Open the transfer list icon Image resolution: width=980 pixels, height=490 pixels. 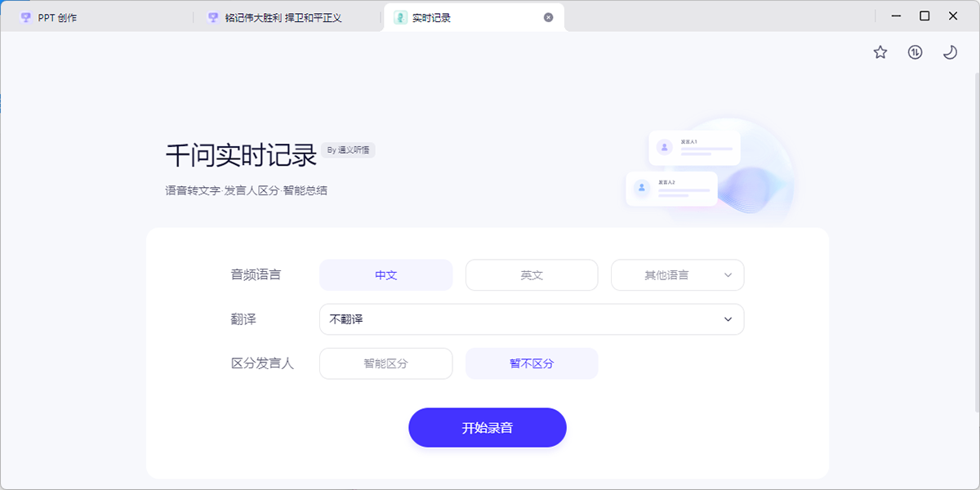(915, 52)
